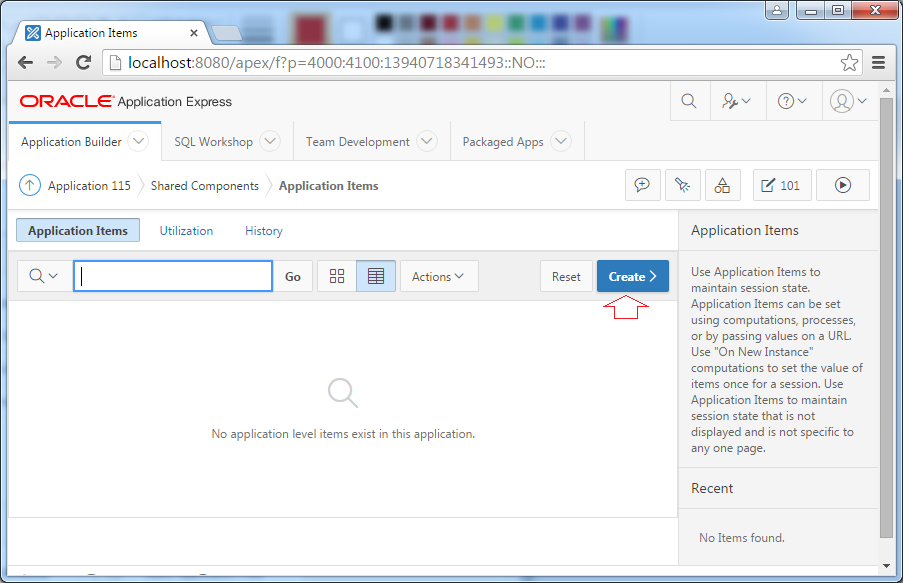This screenshot has width=903, height=583.
Task: Click the scrollbar up arrow
Action: coord(886,90)
